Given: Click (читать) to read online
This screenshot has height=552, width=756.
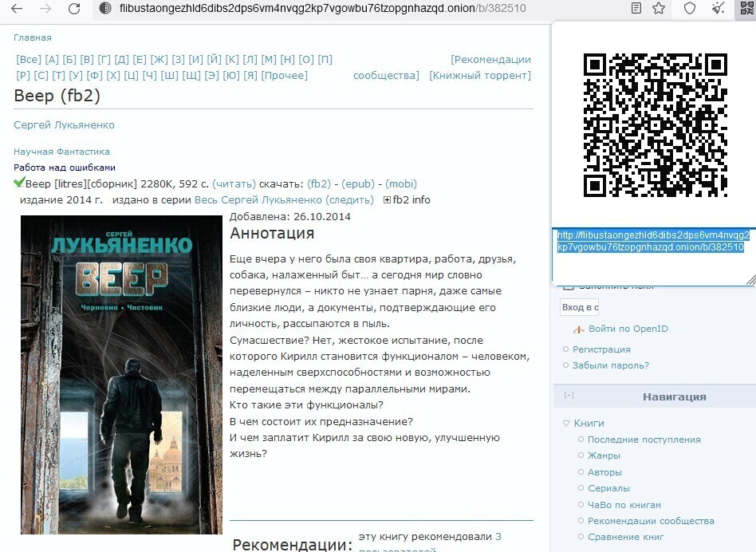Looking at the screenshot, I should point(234,183).
